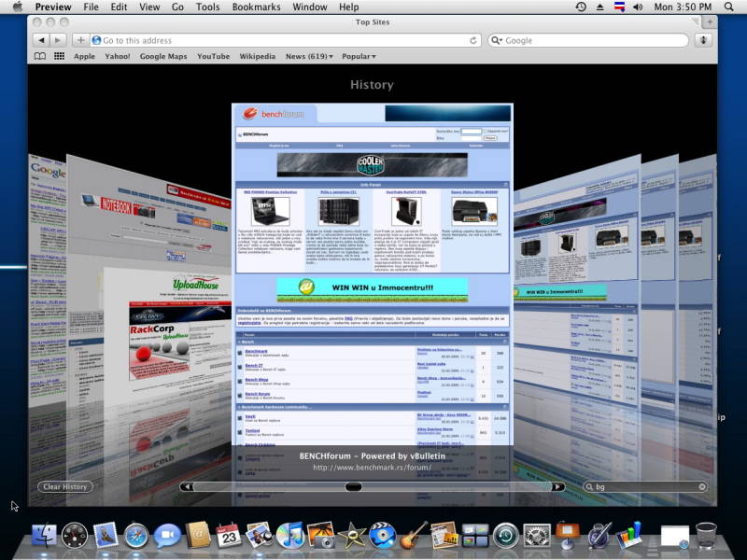Open the Apple logo menu
This screenshot has height=560, width=747.
[x=18, y=7]
